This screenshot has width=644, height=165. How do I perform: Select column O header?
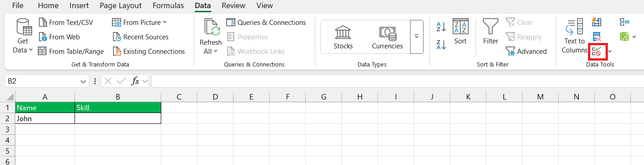coord(612,97)
